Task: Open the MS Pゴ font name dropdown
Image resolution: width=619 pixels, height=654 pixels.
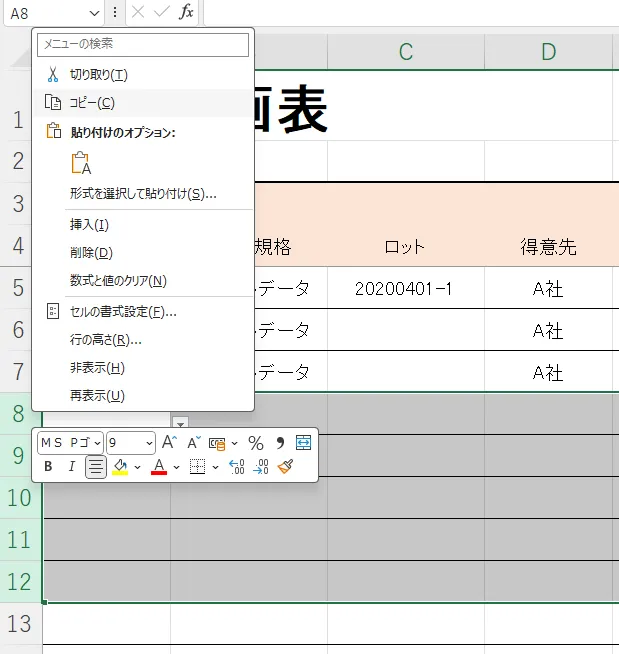Action: pyautogui.click(x=97, y=443)
